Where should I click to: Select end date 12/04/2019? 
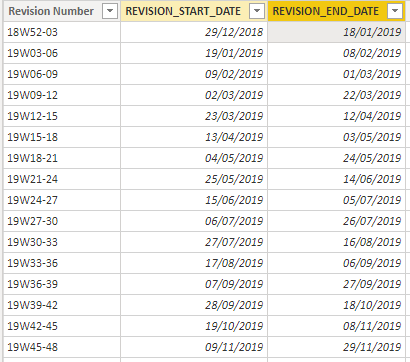click(336, 116)
